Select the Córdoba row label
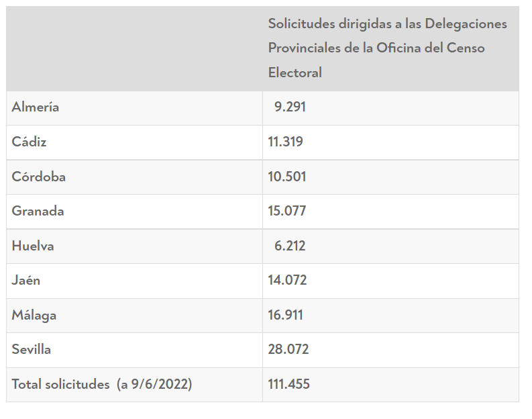The height and width of the screenshot is (419, 532). [x=39, y=177]
